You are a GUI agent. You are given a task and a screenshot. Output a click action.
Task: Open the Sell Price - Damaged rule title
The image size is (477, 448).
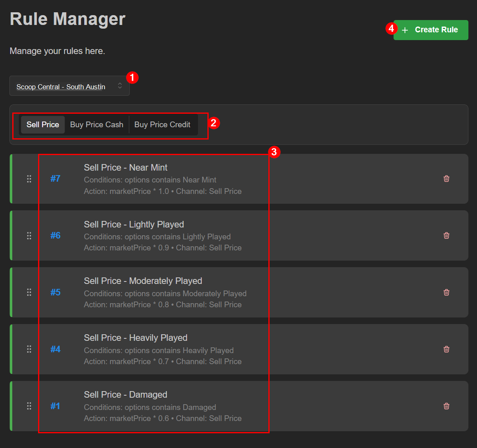click(125, 395)
